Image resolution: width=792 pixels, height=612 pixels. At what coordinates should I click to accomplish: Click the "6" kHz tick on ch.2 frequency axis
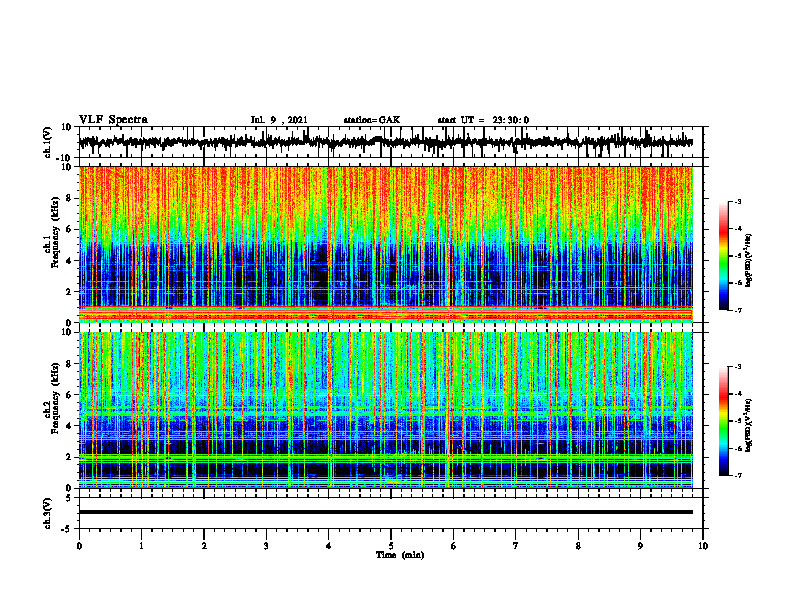70,395
